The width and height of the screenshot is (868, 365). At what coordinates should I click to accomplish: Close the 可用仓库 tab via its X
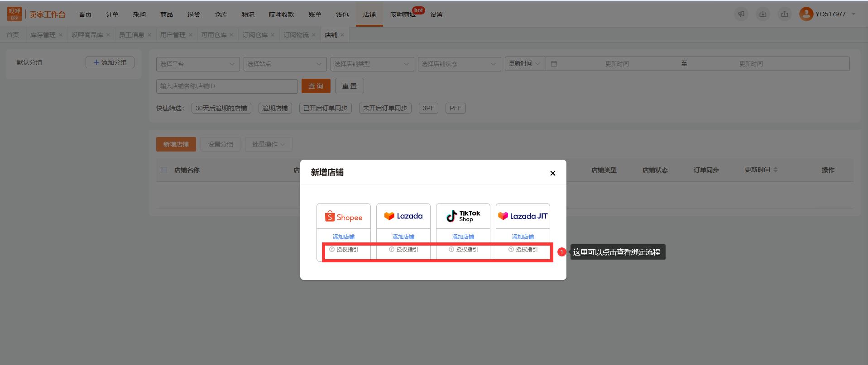tap(231, 35)
